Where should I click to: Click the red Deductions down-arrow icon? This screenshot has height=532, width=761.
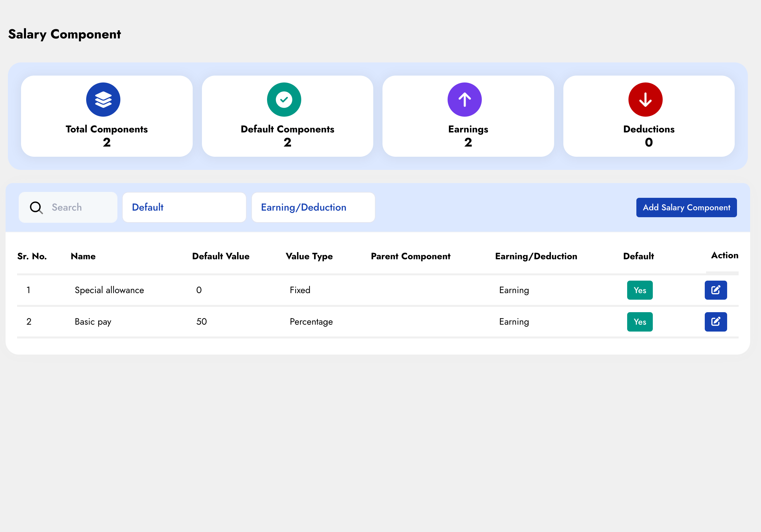[645, 99]
